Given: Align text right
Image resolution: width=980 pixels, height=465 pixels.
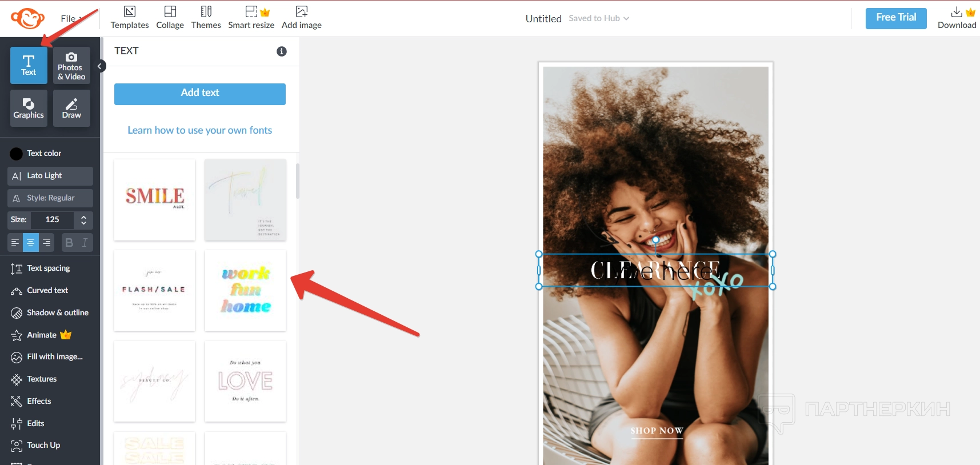Looking at the screenshot, I should pos(47,243).
